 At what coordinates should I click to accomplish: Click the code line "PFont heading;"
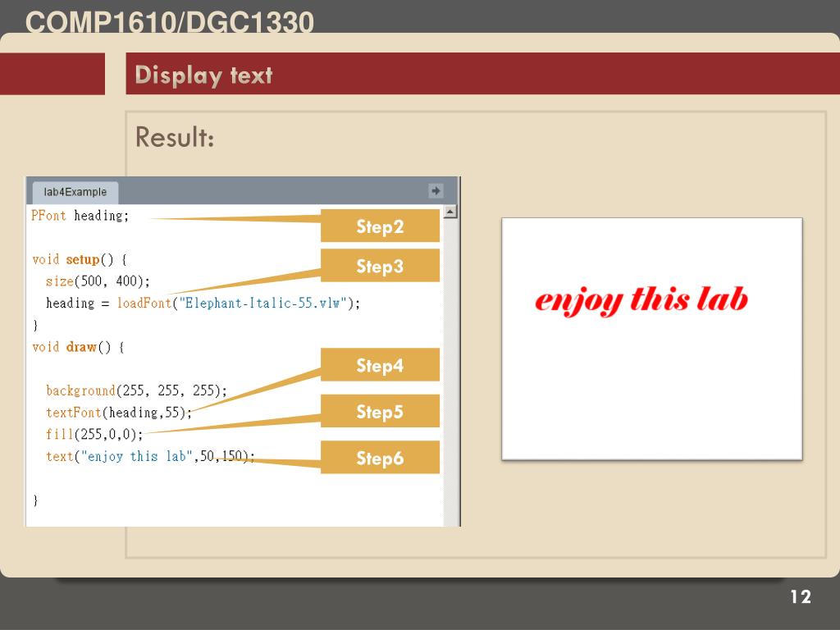click(x=80, y=216)
